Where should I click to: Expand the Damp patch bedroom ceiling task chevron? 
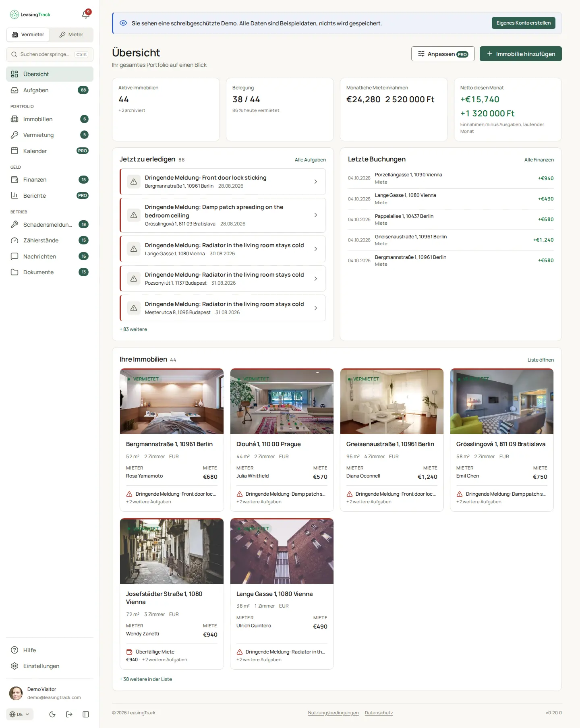[x=316, y=215]
